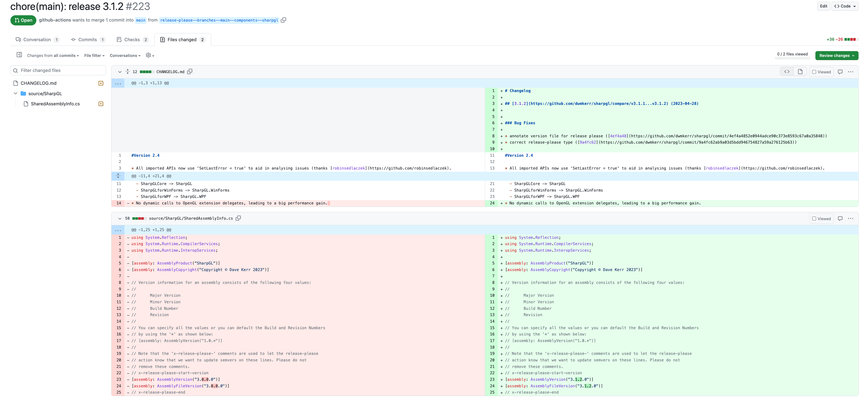Switch to the Conversation tab
This screenshot has width=868, height=405.
[x=37, y=40]
